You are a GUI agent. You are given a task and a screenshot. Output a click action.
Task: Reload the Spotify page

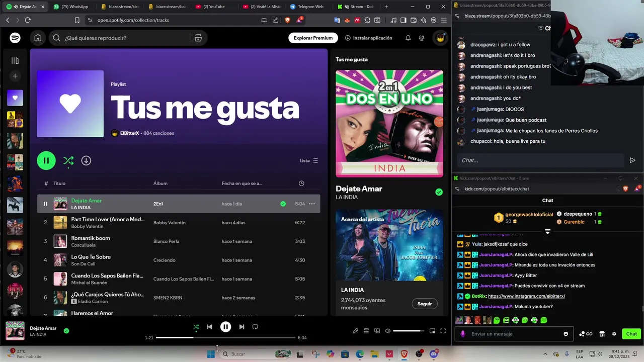pyautogui.click(x=28, y=20)
